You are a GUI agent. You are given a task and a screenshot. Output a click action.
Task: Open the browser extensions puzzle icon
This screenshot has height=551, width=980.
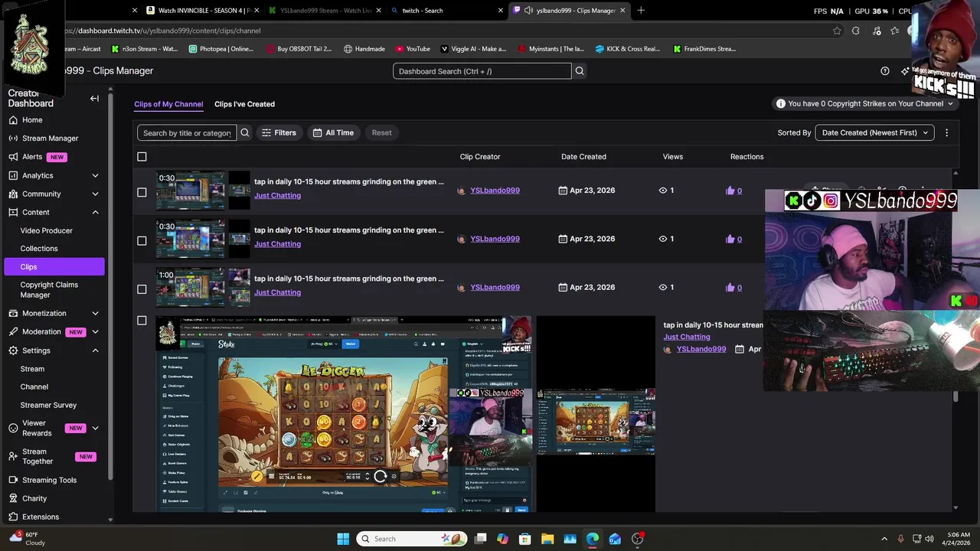point(856,31)
